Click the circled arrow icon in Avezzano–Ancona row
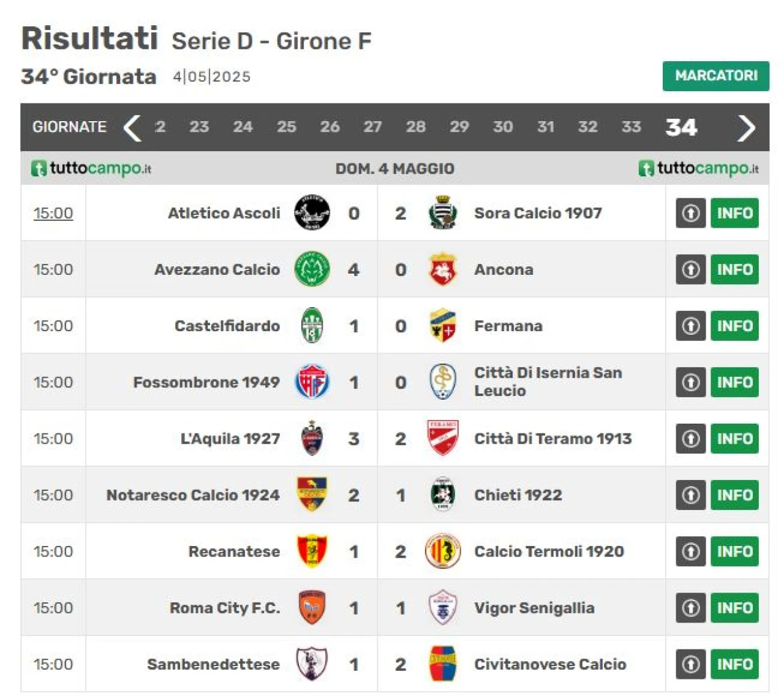This screenshot has width=784, height=696. [x=691, y=269]
